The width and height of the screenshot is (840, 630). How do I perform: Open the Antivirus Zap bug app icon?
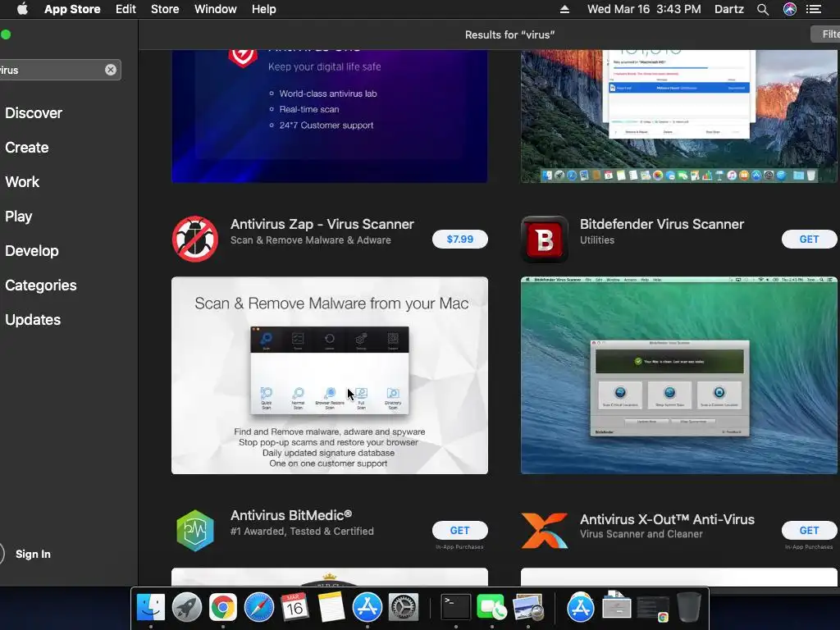(x=195, y=239)
